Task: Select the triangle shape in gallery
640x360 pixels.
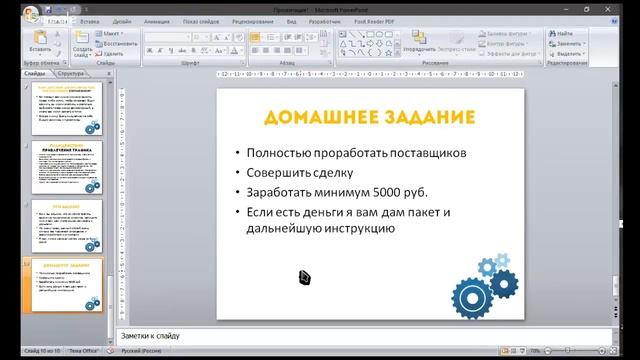Action: point(342,44)
